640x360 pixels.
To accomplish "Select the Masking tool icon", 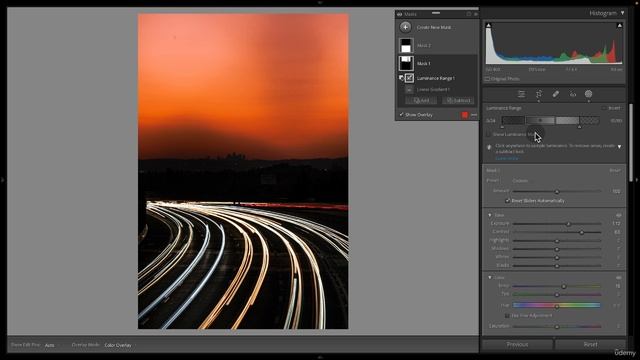I will 589,94.
